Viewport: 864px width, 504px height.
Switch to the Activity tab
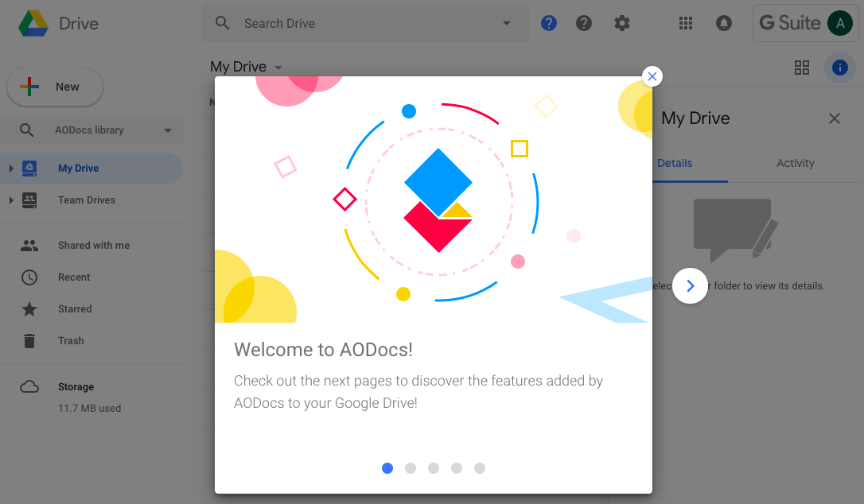pos(795,163)
